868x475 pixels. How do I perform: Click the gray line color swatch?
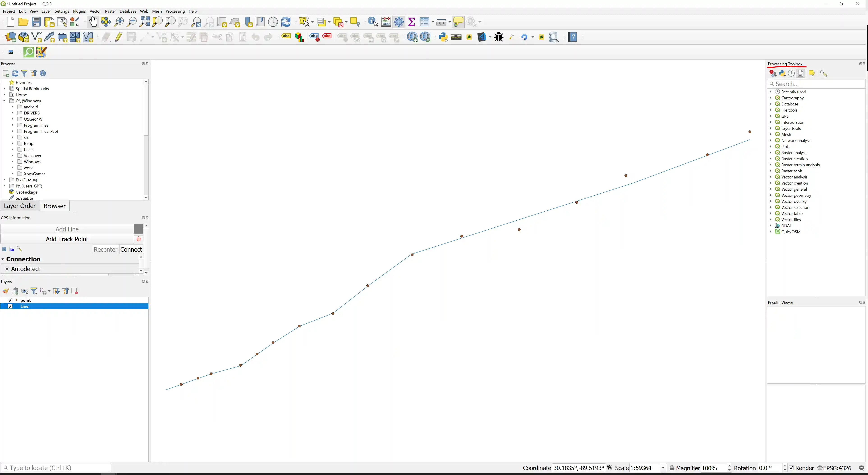pyautogui.click(x=138, y=229)
